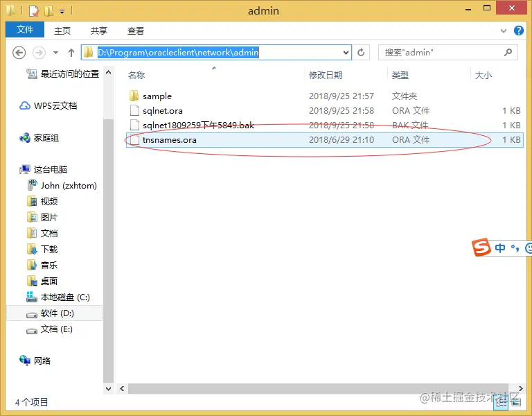The image size is (532, 416).
Task: Open the 图片 folder
Action: 49,217
